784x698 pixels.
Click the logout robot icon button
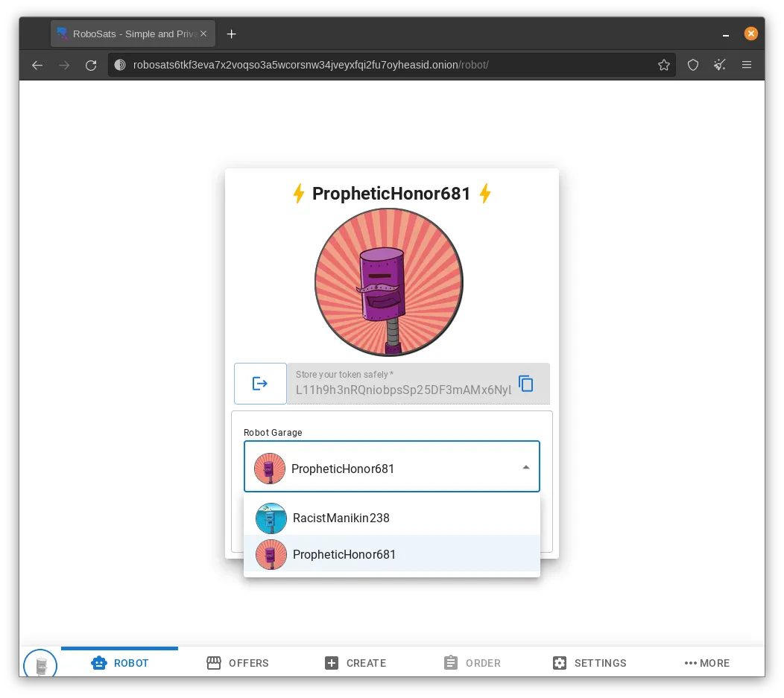260,383
